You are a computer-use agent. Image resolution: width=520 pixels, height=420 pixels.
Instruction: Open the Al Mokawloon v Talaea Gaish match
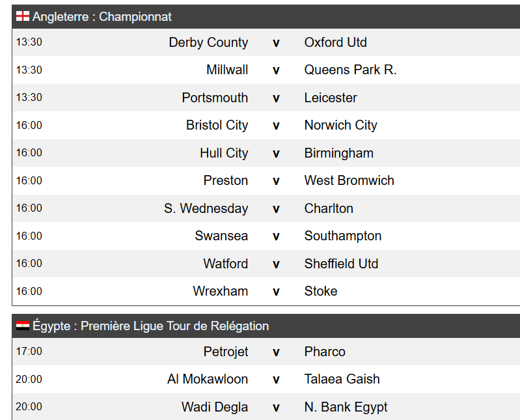point(276,379)
